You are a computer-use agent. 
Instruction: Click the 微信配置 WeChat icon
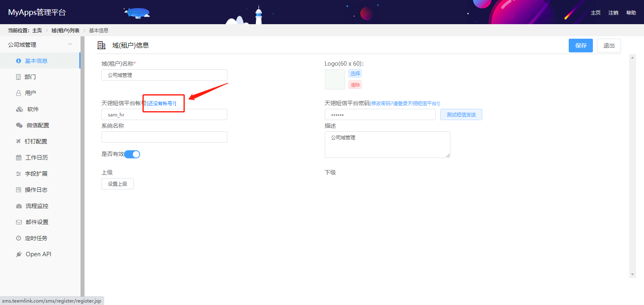click(19, 125)
